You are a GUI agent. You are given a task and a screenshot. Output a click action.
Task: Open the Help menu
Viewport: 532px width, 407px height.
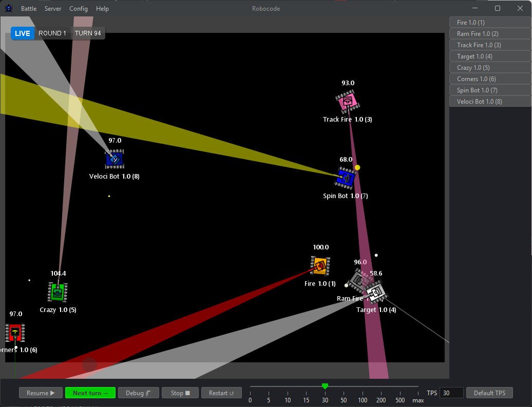click(102, 9)
